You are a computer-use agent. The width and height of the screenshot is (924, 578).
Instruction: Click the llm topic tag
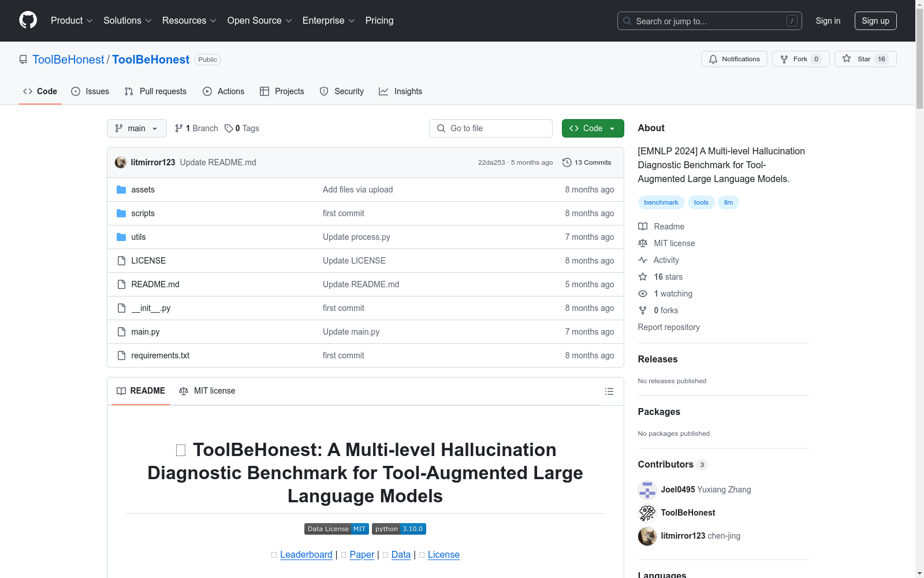[728, 202]
